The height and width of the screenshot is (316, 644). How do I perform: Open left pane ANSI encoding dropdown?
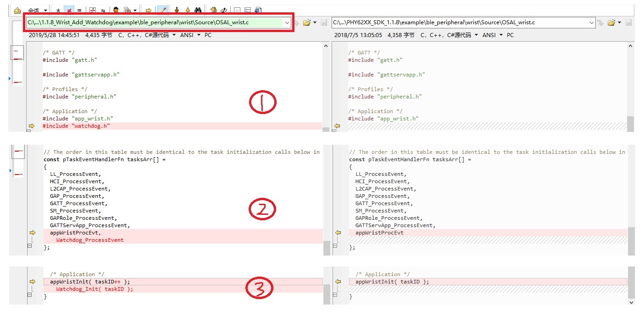pyautogui.click(x=189, y=35)
